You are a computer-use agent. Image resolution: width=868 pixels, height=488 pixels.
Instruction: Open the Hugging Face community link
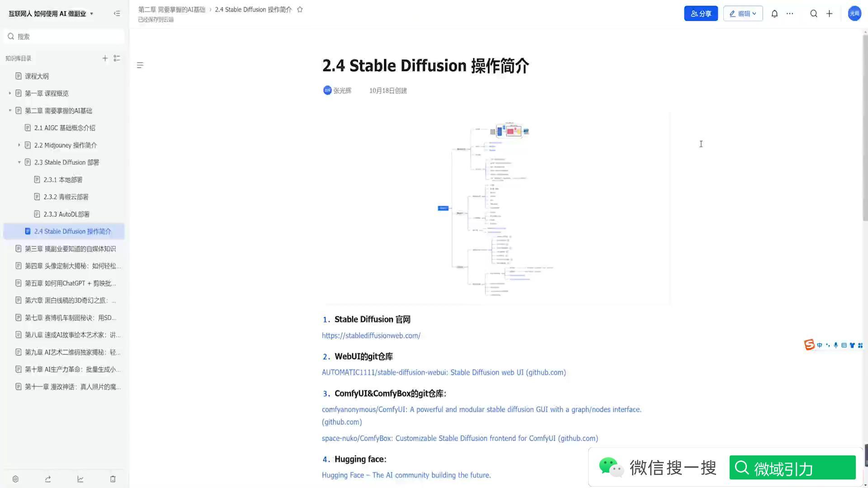click(x=406, y=475)
